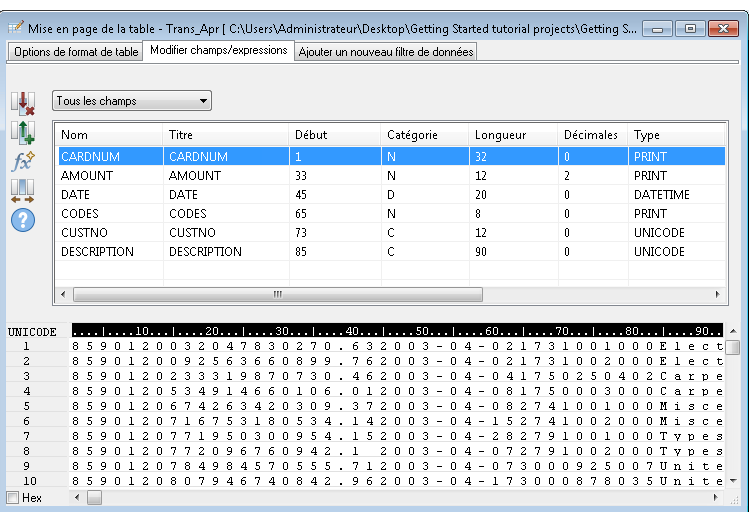Image resolution: width=749 pixels, height=512 pixels.
Task: Select the AMOUNT field row
Action: point(87,175)
